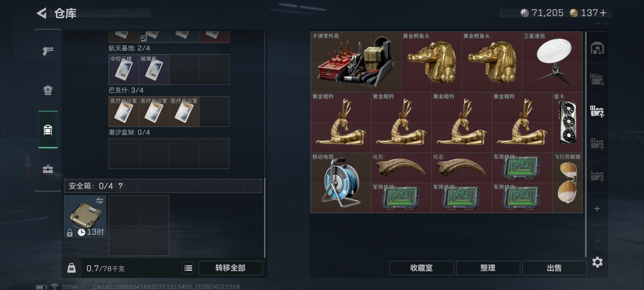The image size is (644, 290).
Task: Open the list view icon beside 转移全部
Action: click(188, 268)
